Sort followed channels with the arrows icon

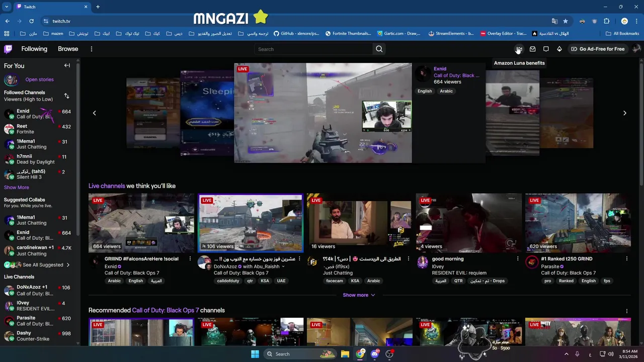coord(66,96)
